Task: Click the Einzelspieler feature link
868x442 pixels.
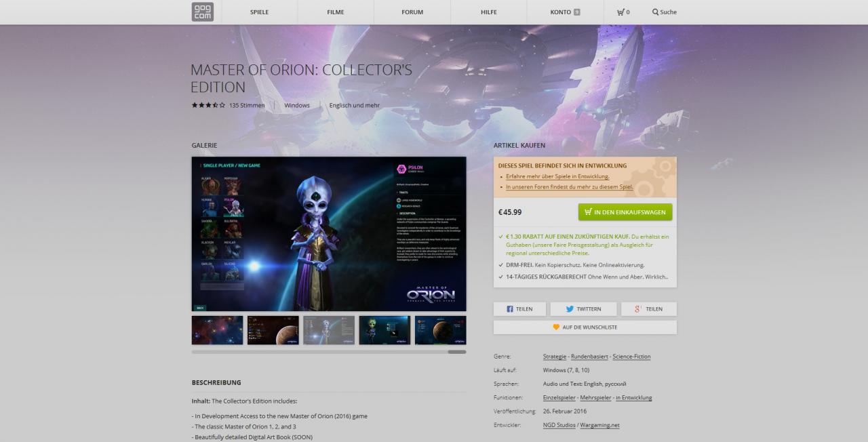Action: click(561, 398)
